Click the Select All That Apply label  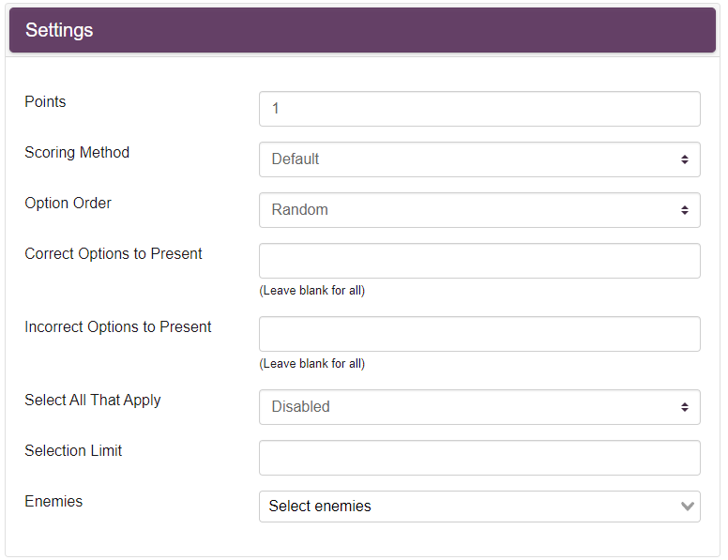(92, 401)
